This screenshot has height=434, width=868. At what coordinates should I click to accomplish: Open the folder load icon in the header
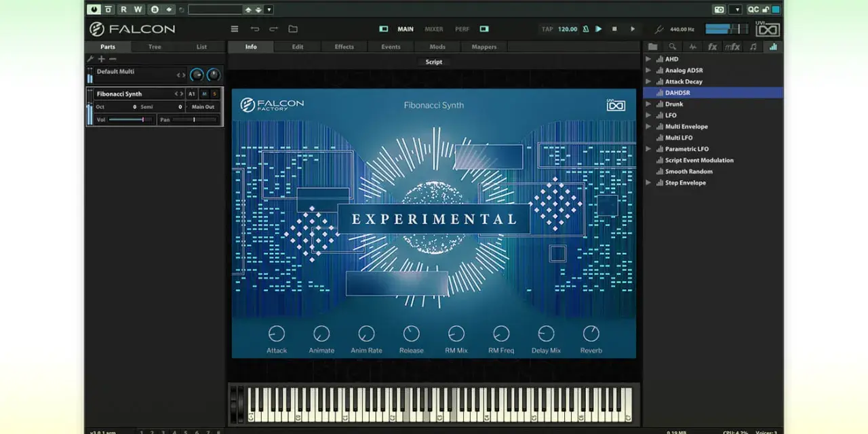tap(293, 29)
